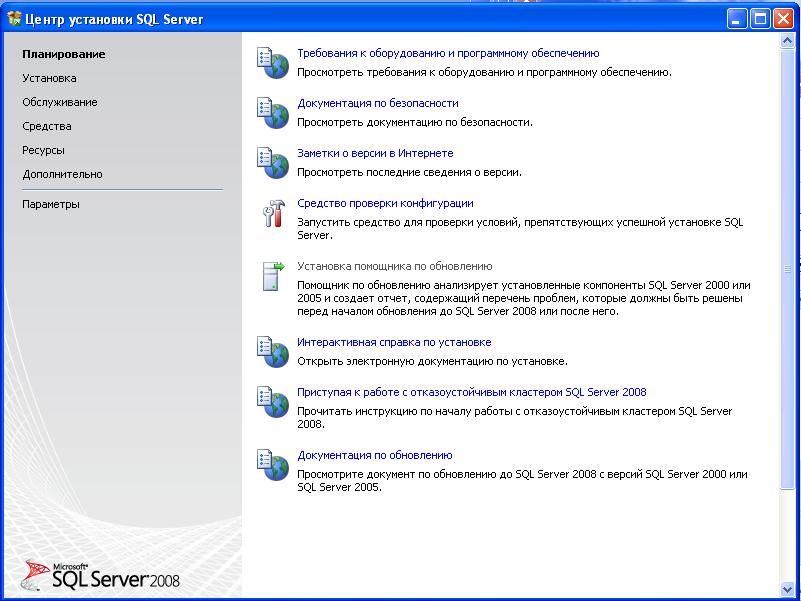Click the globe icon beside hardware requirements link
801x601 pixels.
[x=273, y=63]
